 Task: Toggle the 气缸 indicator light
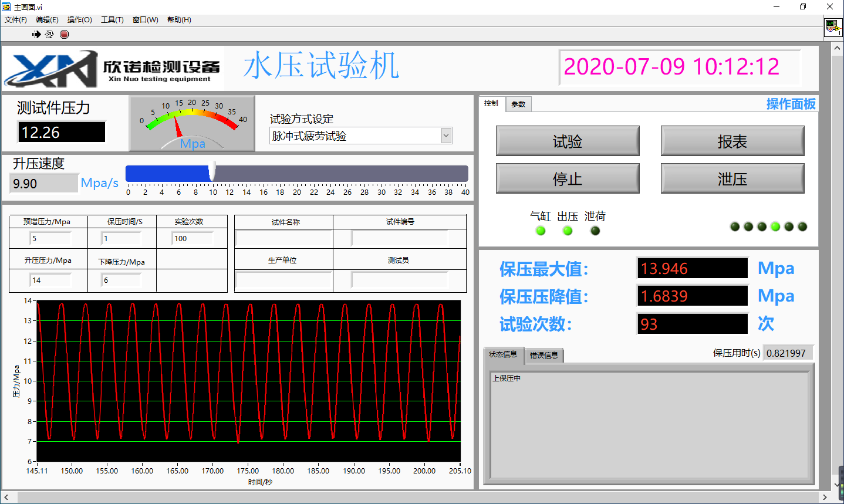[541, 231]
